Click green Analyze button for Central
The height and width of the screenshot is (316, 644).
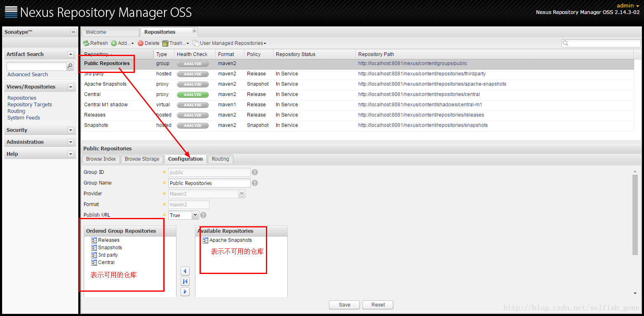[193, 95]
